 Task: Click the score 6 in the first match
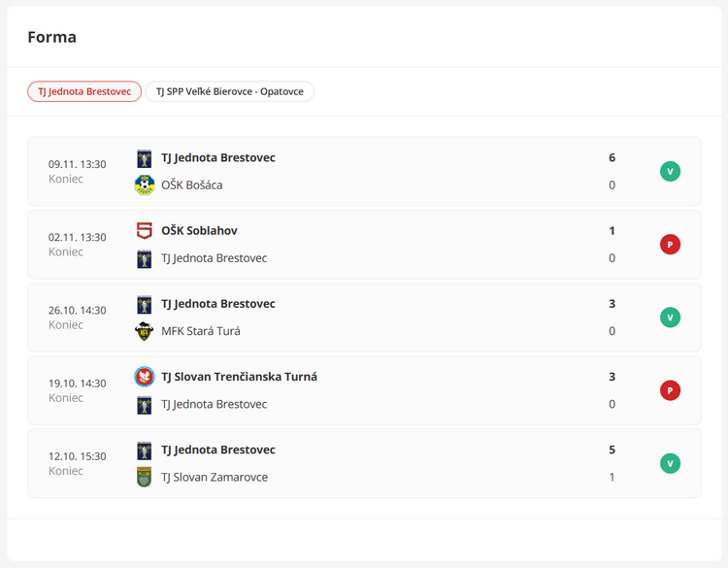[x=612, y=158]
